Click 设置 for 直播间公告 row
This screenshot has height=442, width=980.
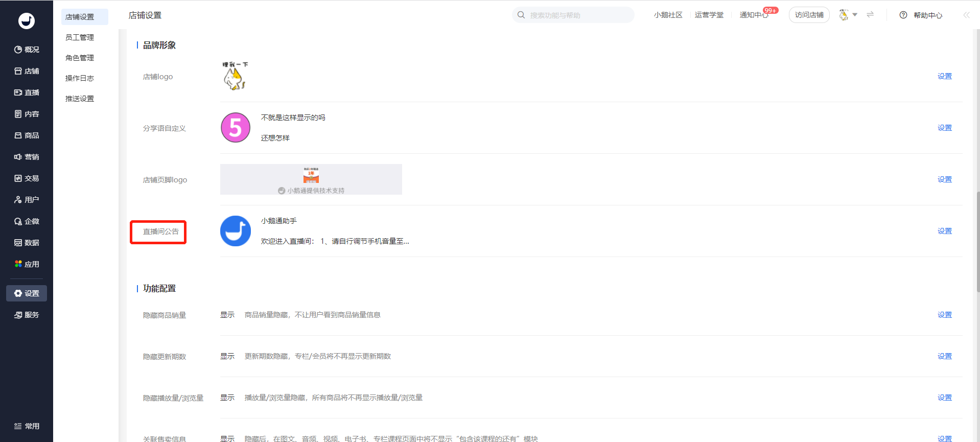coord(945,231)
